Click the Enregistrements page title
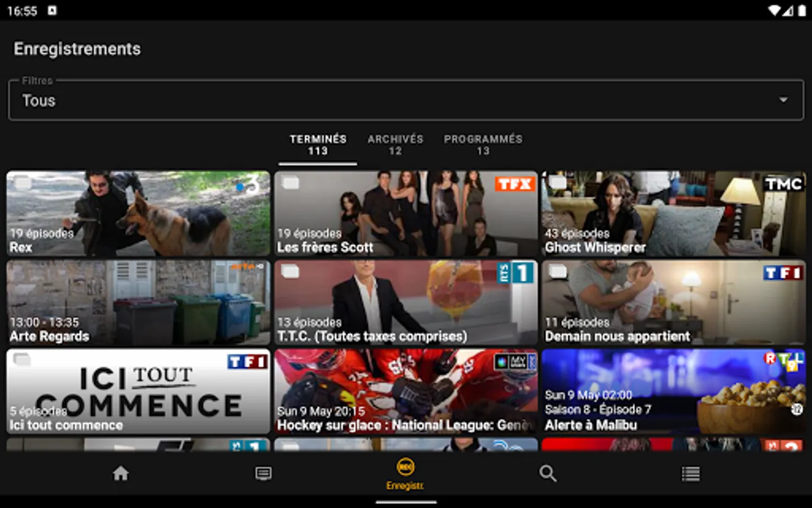Viewport: 812px width, 508px height. click(x=77, y=49)
